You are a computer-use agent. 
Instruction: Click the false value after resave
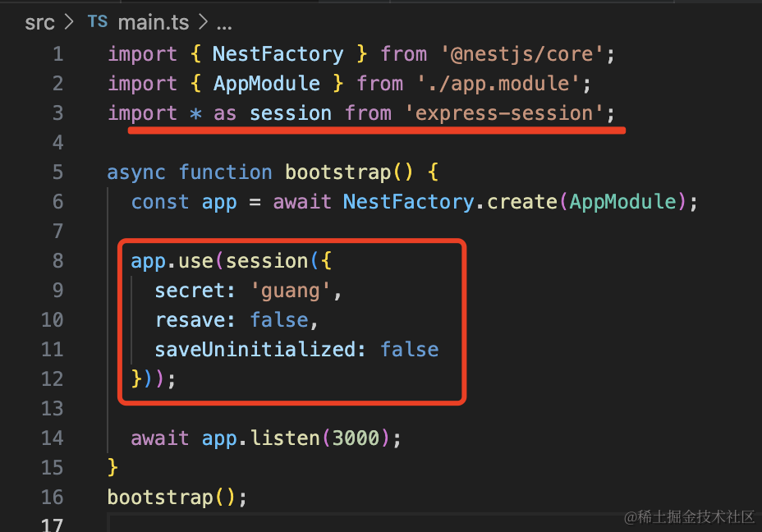(x=278, y=320)
